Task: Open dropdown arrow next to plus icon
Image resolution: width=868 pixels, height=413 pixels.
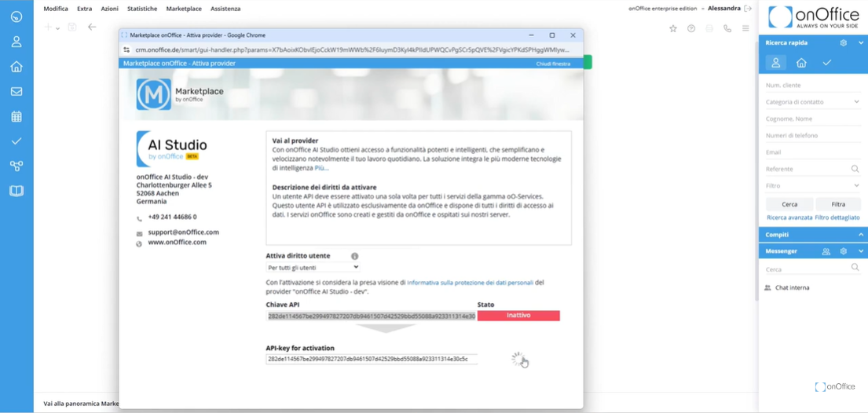Action: [57, 28]
